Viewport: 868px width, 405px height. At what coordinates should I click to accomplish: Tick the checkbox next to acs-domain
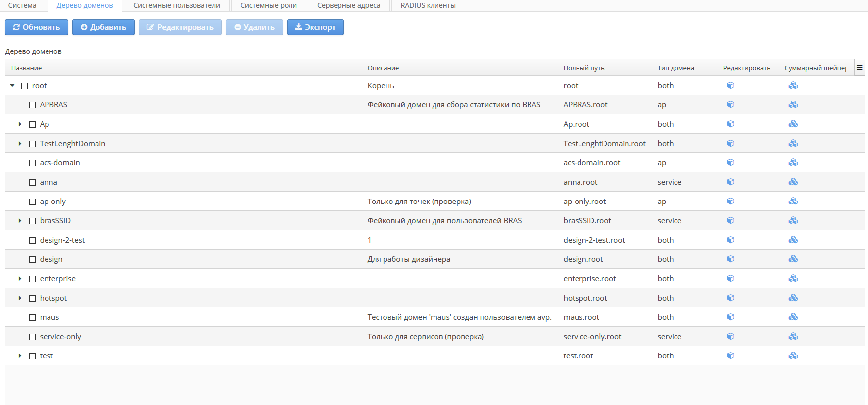(x=33, y=163)
